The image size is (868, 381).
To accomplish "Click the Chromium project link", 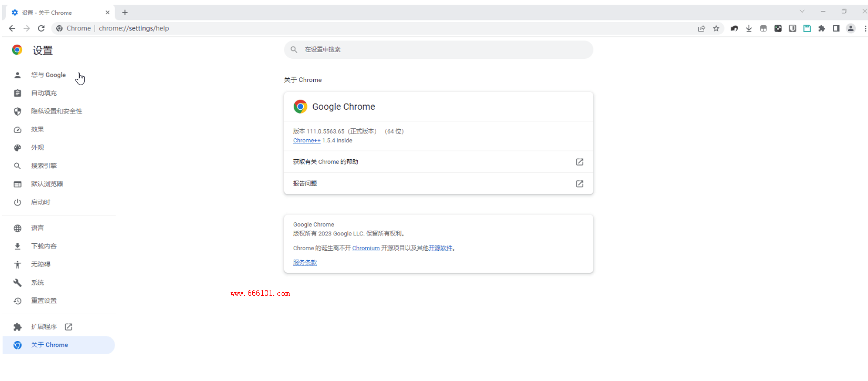I will coord(366,249).
